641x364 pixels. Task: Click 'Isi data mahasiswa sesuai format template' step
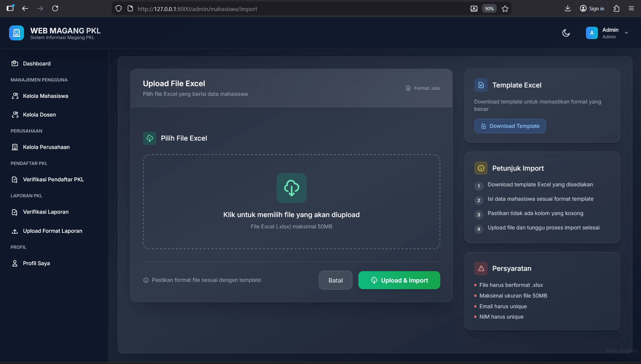540,199
